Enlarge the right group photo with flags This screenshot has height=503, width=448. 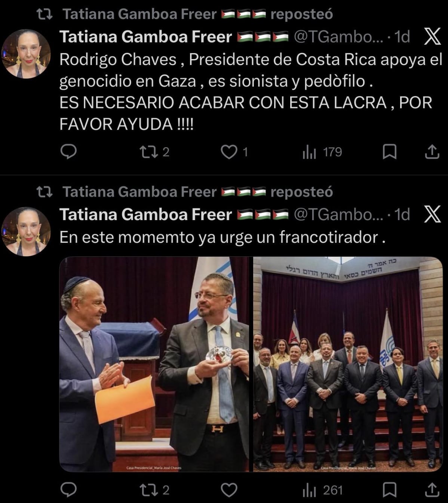pyautogui.click(x=348, y=364)
